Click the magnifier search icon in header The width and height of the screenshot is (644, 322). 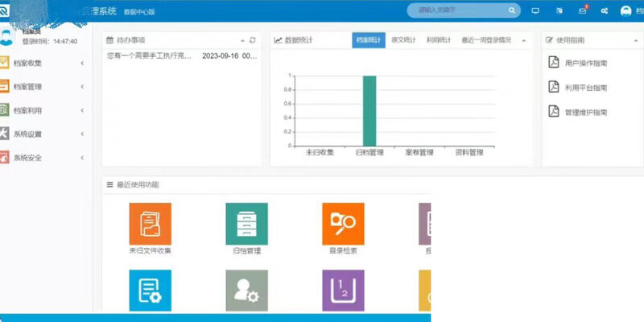[x=512, y=10]
